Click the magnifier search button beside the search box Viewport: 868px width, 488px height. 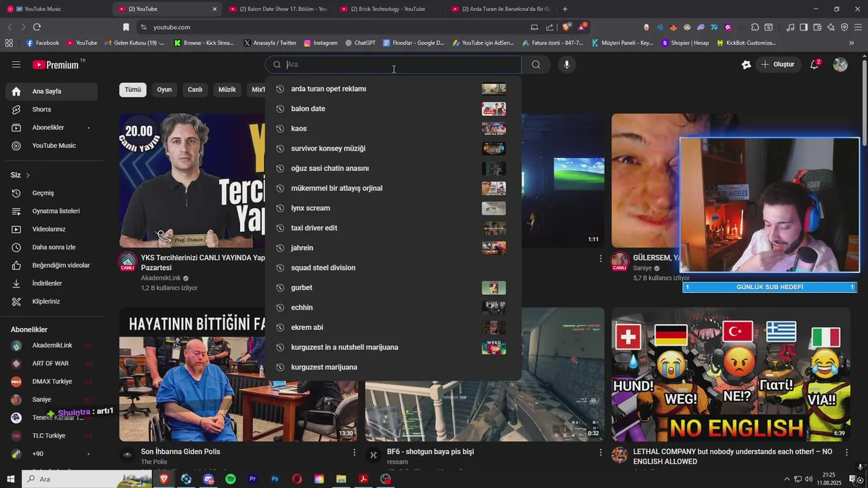coord(536,64)
